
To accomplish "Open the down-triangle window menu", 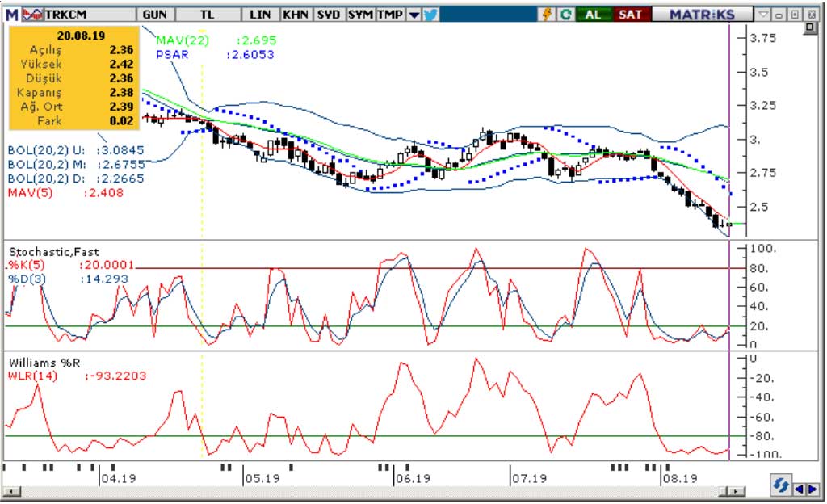I will (x=764, y=15).
